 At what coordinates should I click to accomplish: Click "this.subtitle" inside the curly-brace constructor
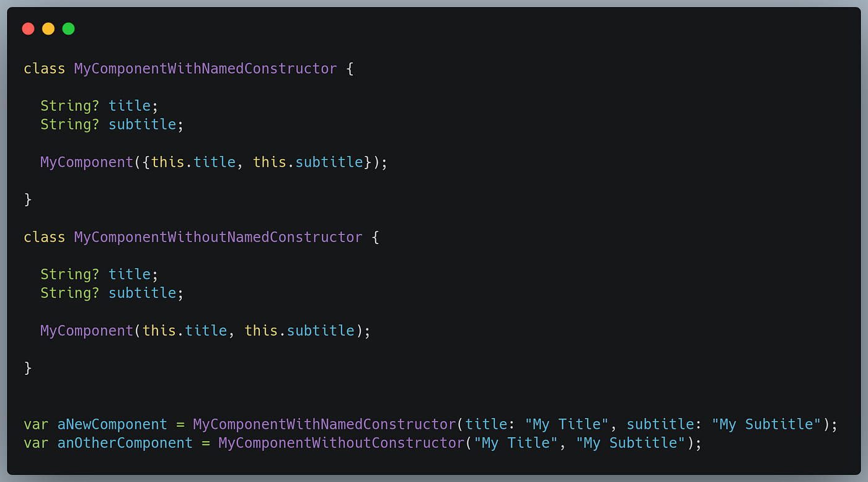click(308, 162)
